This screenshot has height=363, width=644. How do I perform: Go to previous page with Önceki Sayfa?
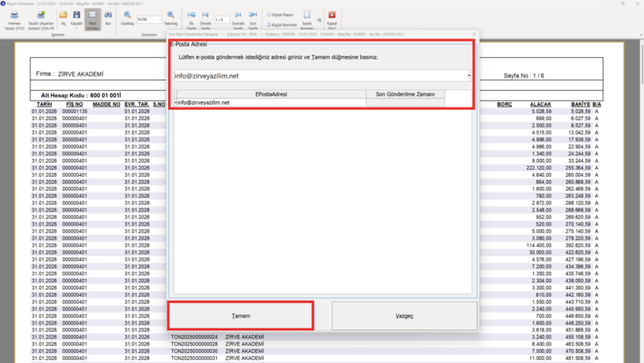click(206, 14)
